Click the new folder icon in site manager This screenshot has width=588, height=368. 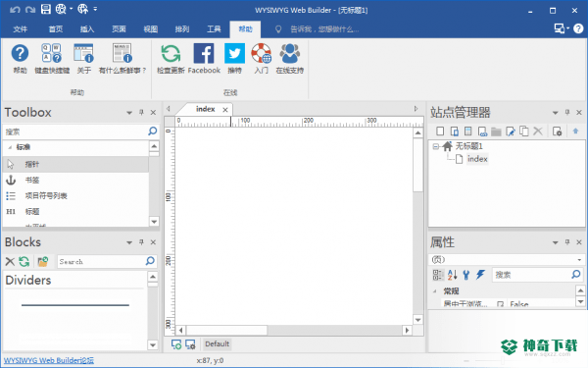coord(496,131)
